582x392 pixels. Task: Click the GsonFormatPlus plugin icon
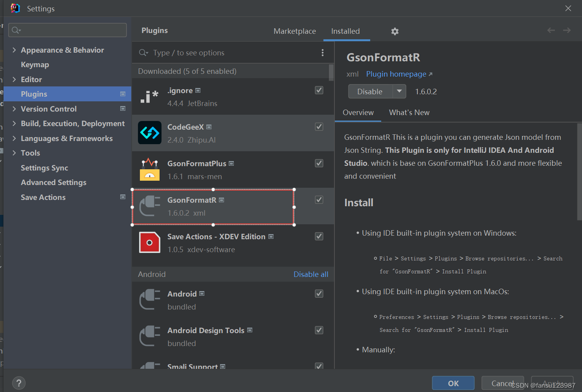(x=150, y=169)
